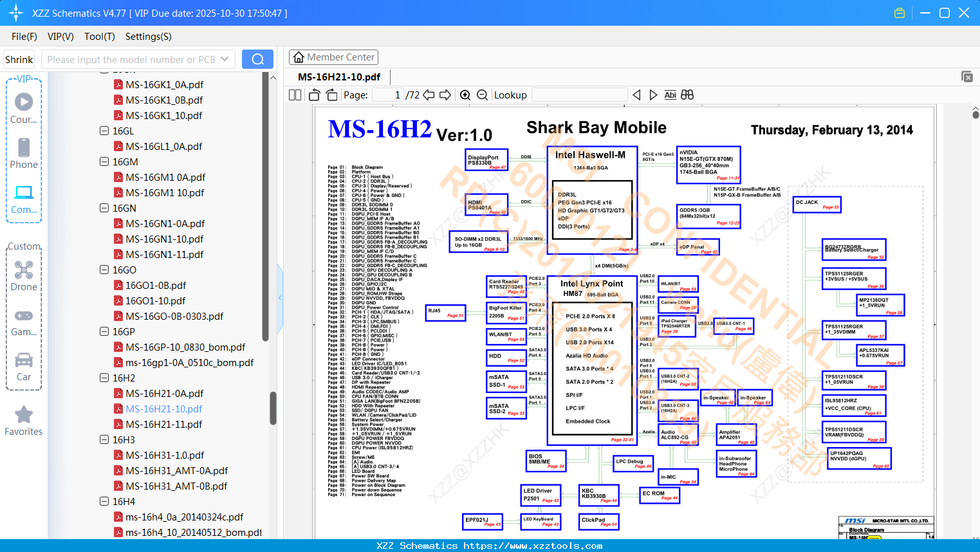Zoom out of the schematic
980x552 pixels.
tap(482, 95)
